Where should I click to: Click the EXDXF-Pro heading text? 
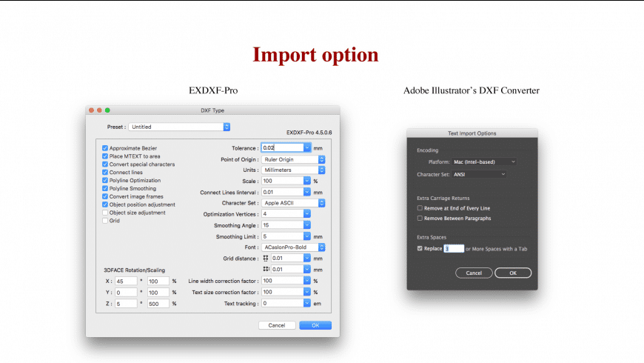click(x=213, y=90)
